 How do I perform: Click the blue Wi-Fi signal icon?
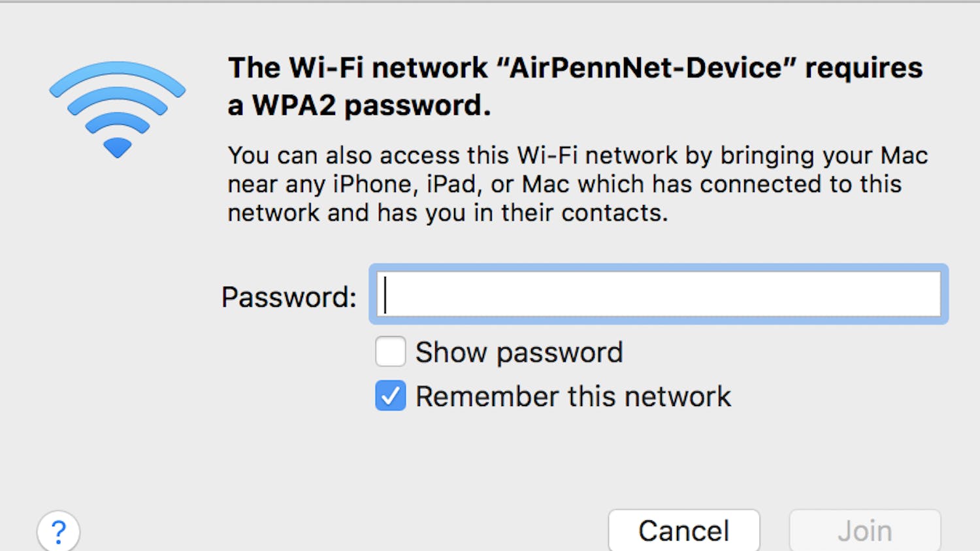pyautogui.click(x=118, y=109)
